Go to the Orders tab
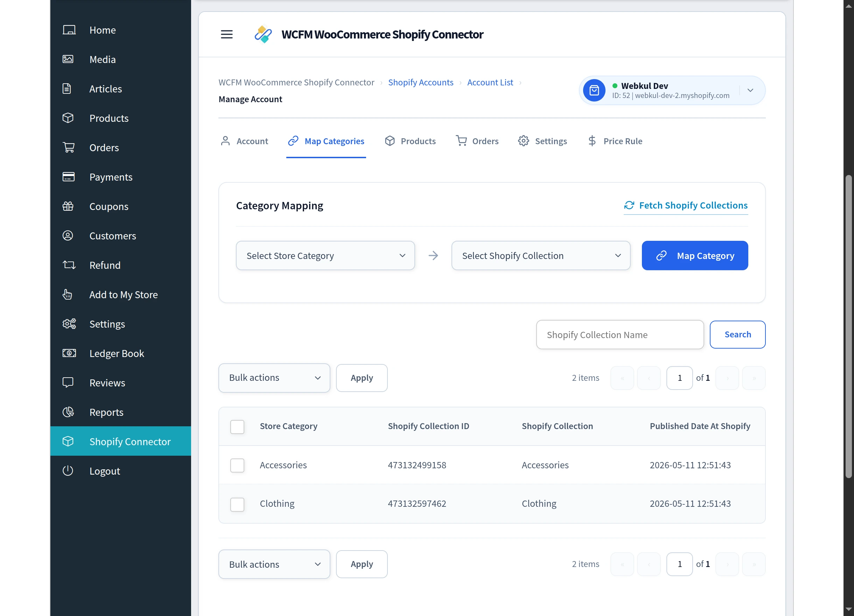The image size is (854, 616). [477, 141]
